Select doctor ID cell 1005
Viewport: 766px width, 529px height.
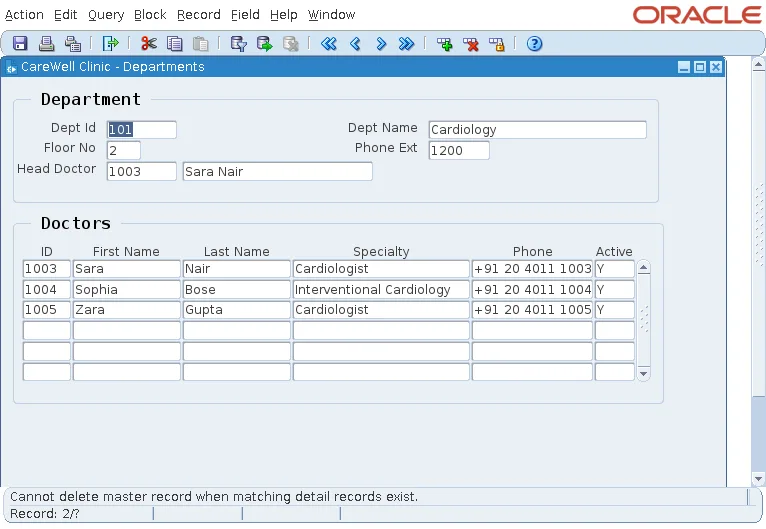tap(47, 310)
